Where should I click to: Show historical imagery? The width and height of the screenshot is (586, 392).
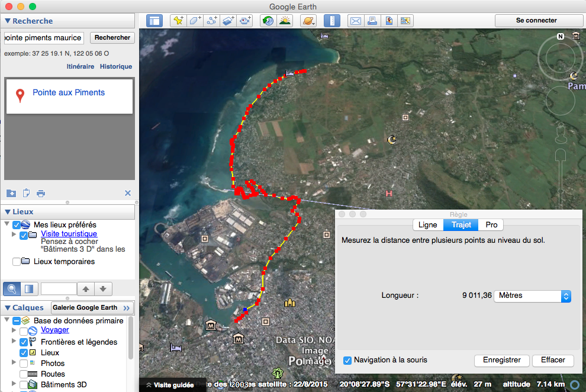[x=268, y=20]
